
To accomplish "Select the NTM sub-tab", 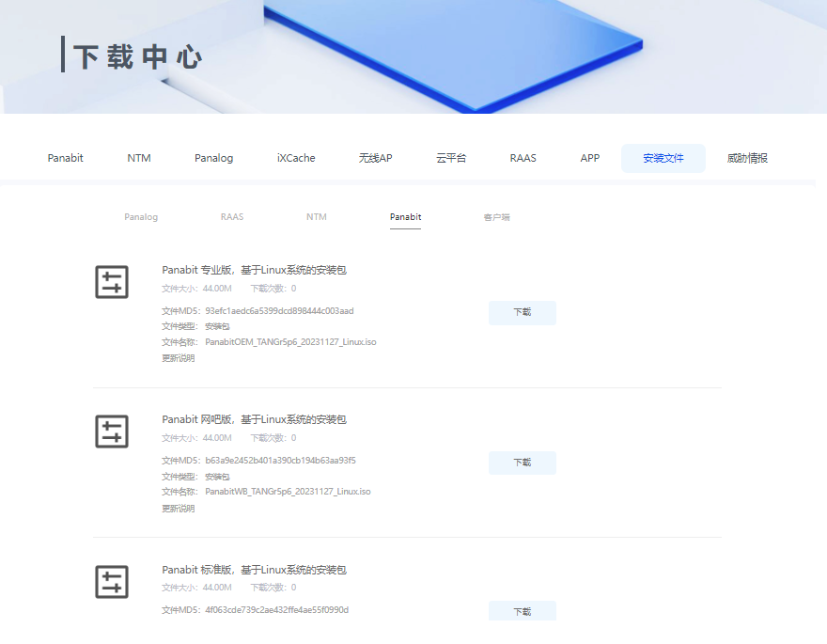I will pos(317,216).
